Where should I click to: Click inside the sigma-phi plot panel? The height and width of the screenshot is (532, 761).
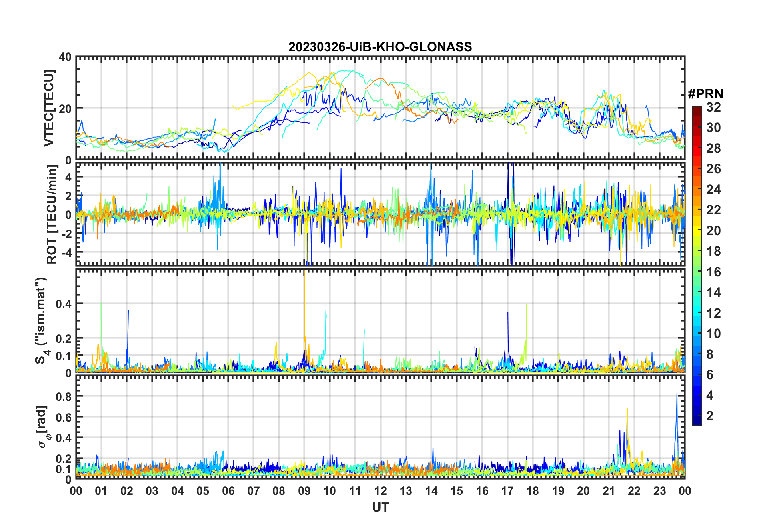pyautogui.click(x=380, y=427)
